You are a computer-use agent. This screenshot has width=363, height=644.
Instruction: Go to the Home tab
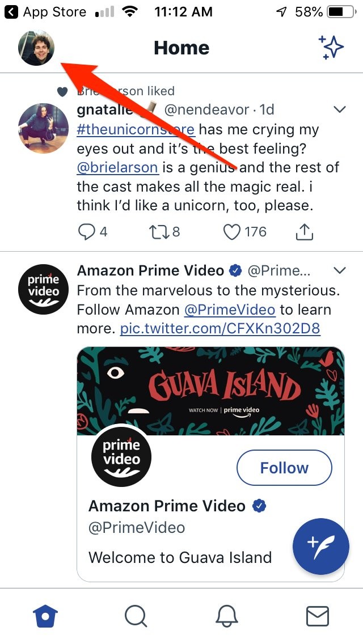point(45,616)
